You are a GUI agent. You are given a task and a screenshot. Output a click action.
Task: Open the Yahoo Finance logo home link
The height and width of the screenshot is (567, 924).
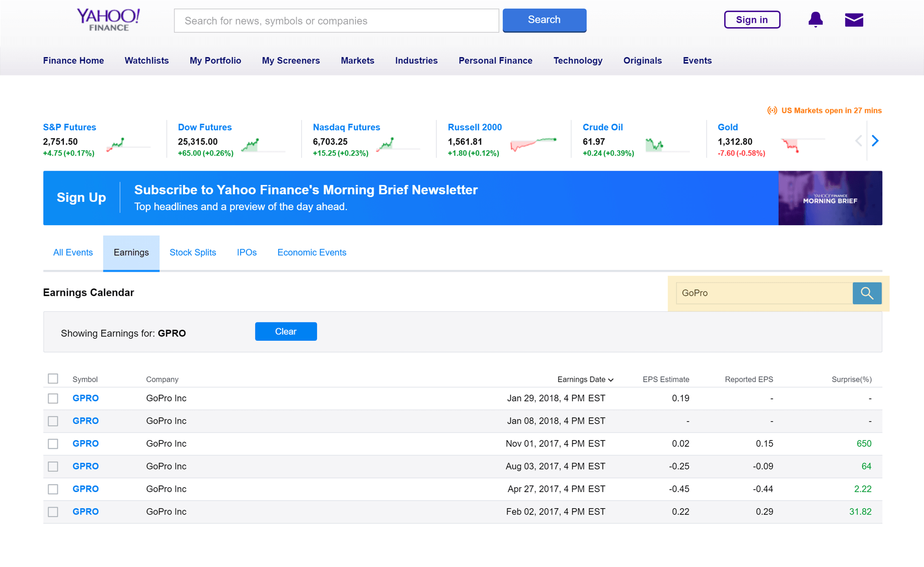108,20
